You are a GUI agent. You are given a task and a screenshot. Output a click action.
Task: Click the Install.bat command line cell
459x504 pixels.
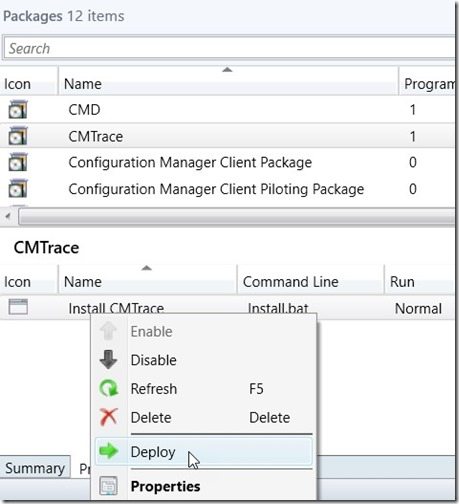[x=278, y=308]
